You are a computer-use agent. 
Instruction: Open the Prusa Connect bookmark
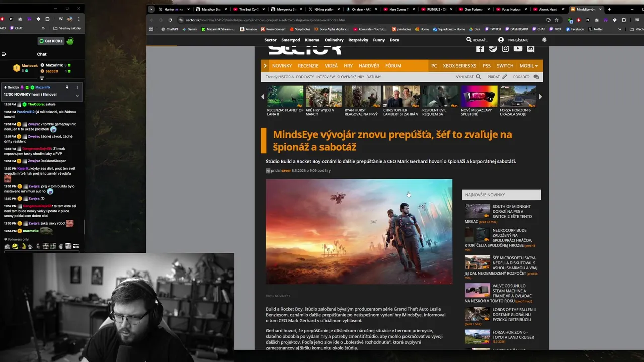273,29
